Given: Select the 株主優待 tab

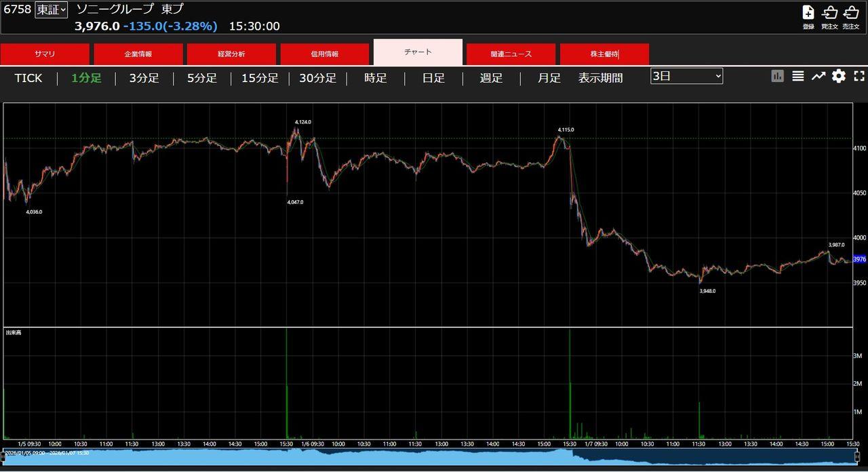Looking at the screenshot, I should click(604, 54).
